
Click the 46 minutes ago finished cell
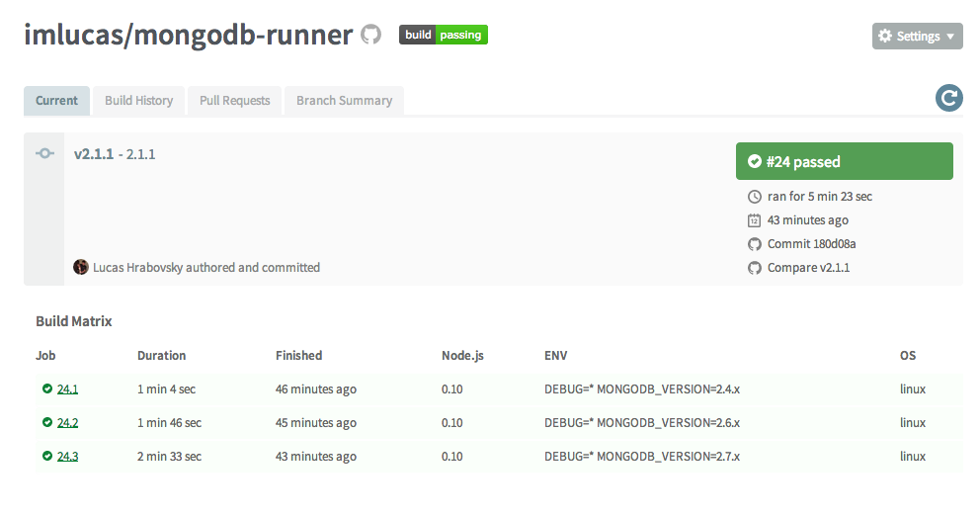point(315,388)
